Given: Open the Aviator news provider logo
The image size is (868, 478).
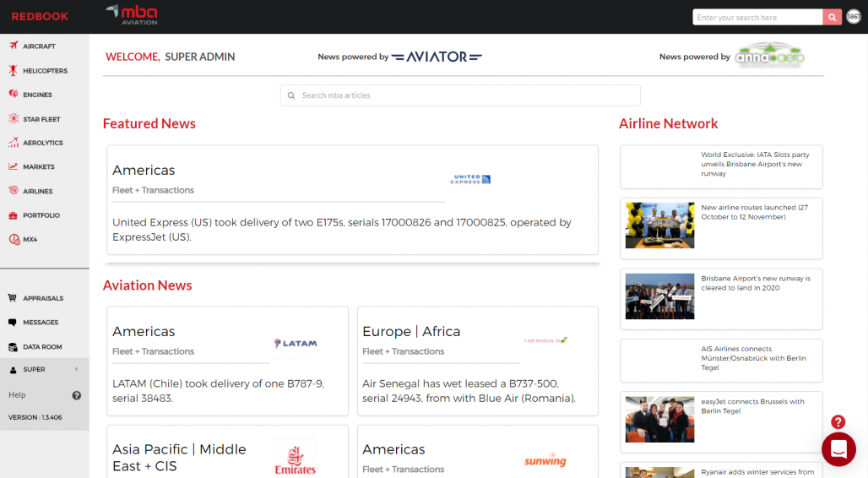Looking at the screenshot, I should tap(437, 57).
